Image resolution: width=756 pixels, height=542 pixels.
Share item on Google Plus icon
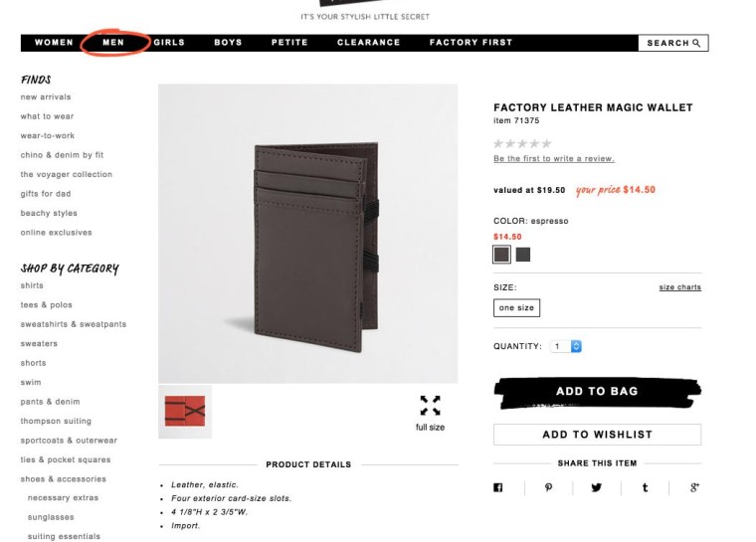click(694, 487)
